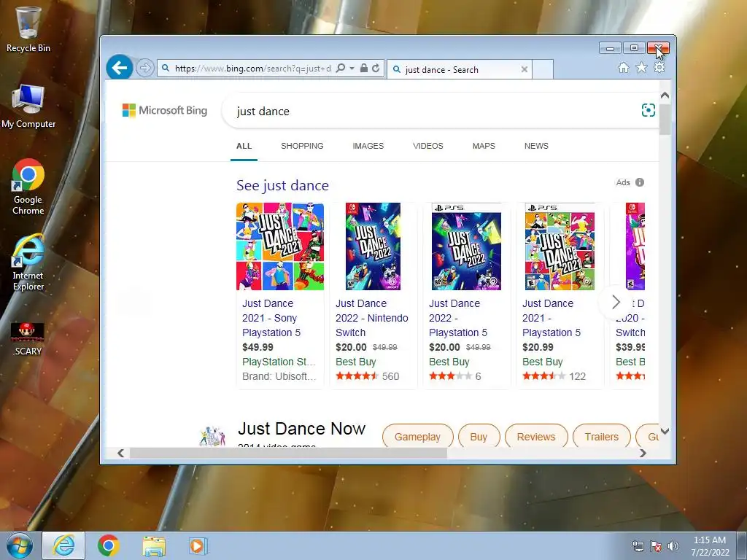Click the horizontal scrollbar left arrow
The image size is (747, 560).
click(121, 453)
